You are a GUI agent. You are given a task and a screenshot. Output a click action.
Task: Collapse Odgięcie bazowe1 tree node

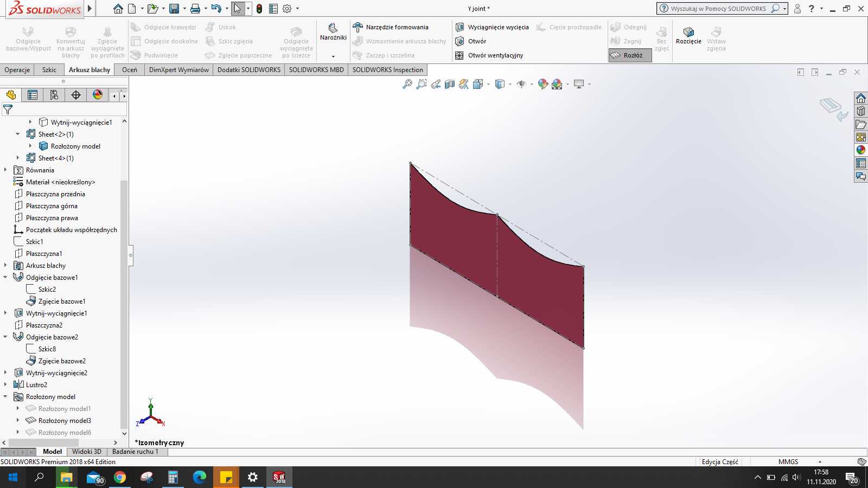(5, 277)
